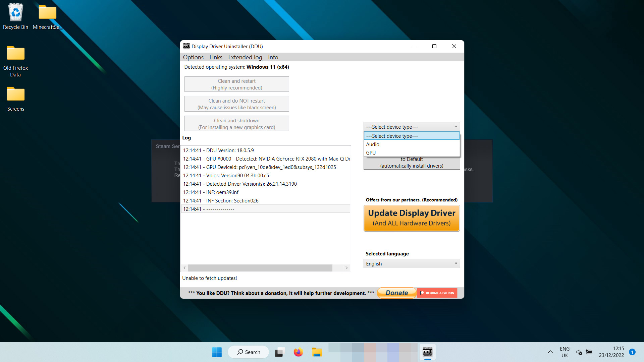Viewport: 644px width, 362px height.
Task: Expand the Select device type dropdown
Action: pyautogui.click(x=411, y=127)
